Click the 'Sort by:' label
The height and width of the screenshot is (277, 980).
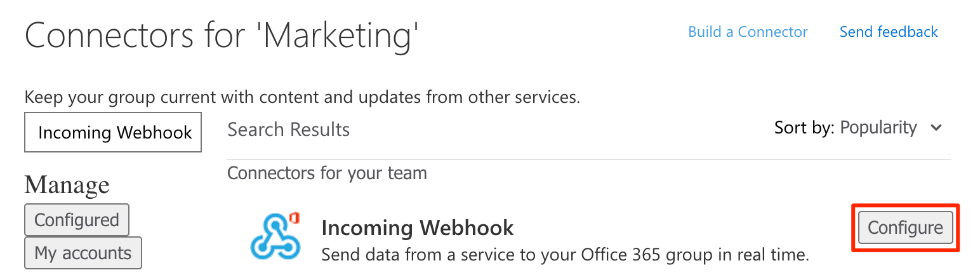coord(804,128)
